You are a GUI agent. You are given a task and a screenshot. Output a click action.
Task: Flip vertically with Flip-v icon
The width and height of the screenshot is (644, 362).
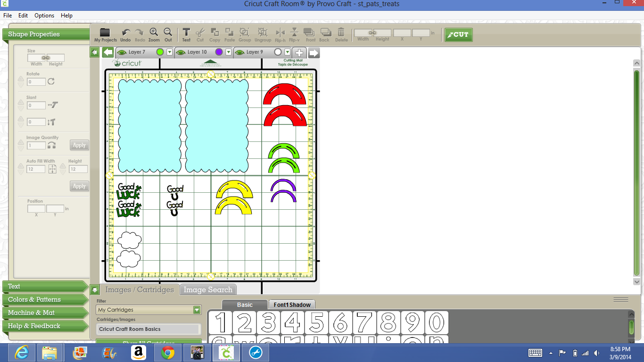click(294, 32)
